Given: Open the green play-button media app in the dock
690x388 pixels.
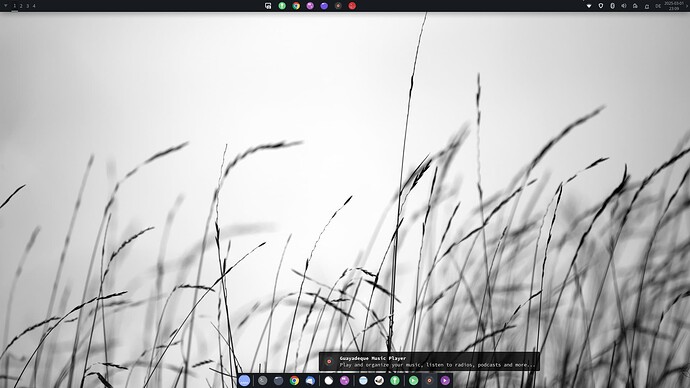Looking at the screenshot, I should coord(413,381).
